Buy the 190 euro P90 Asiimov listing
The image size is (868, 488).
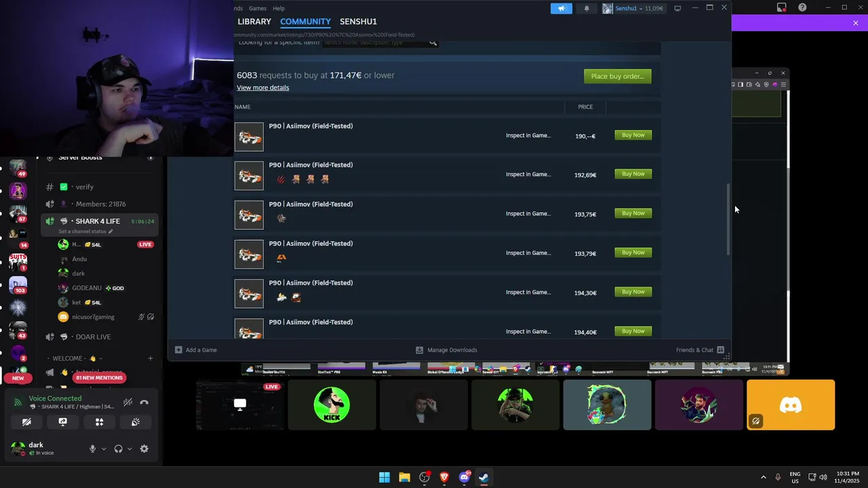(633, 135)
